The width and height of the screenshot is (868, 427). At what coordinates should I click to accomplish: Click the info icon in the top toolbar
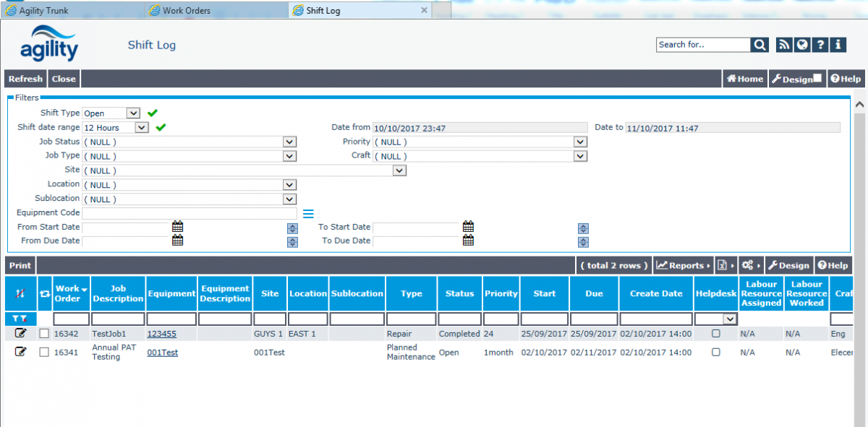pyautogui.click(x=838, y=44)
